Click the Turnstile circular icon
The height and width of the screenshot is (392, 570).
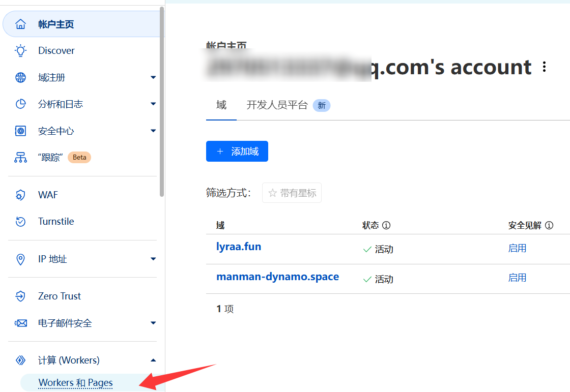[x=20, y=221]
